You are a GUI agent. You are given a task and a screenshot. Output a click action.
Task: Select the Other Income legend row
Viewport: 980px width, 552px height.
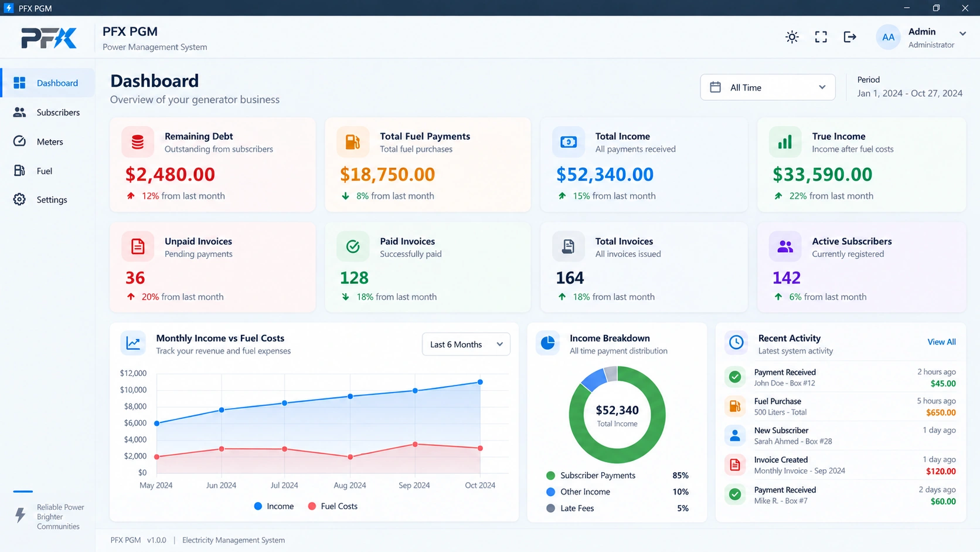tap(617, 492)
